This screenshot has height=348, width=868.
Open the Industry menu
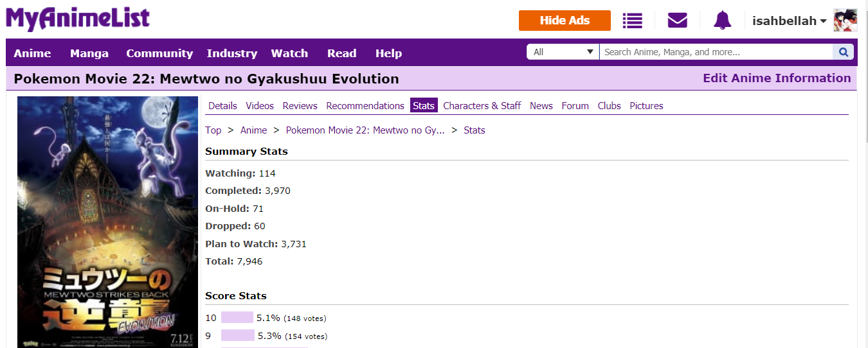(x=232, y=53)
